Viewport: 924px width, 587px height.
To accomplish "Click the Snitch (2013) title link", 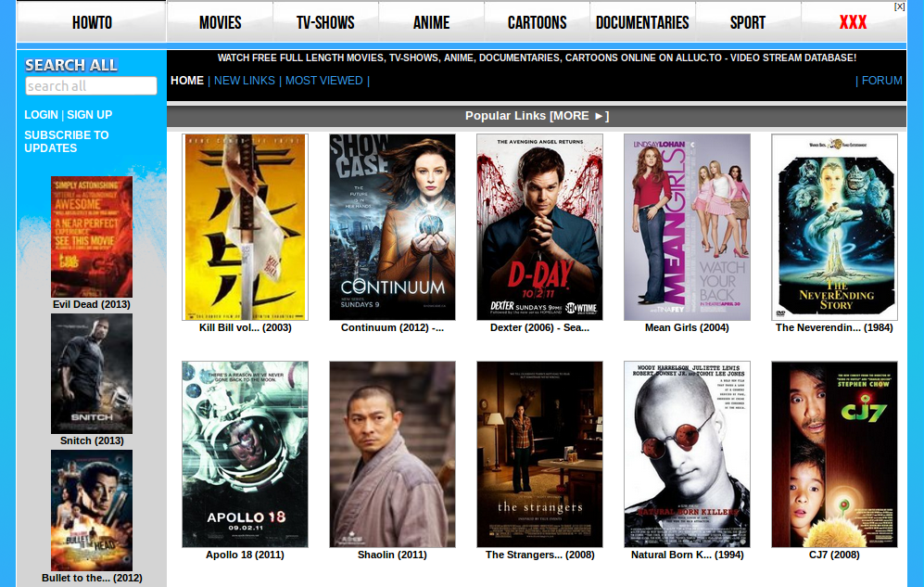I will (92, 440).
